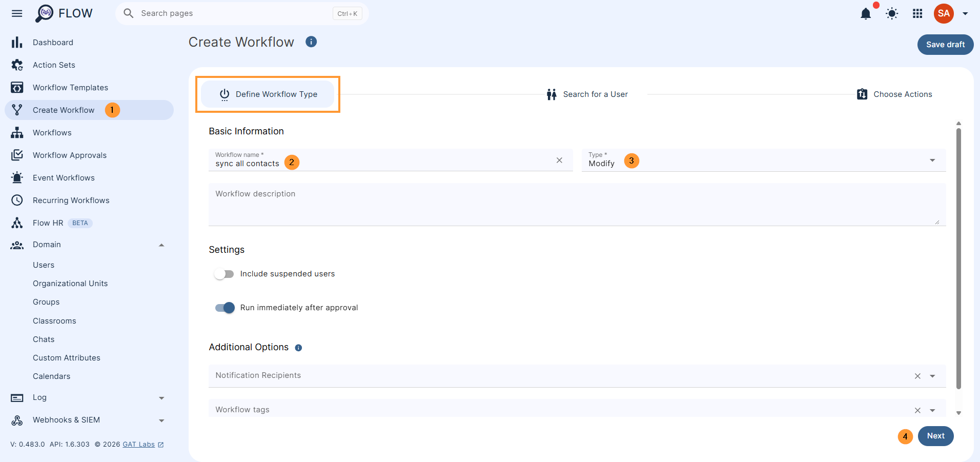Toggle the light/dark theme sun icon

892,14
